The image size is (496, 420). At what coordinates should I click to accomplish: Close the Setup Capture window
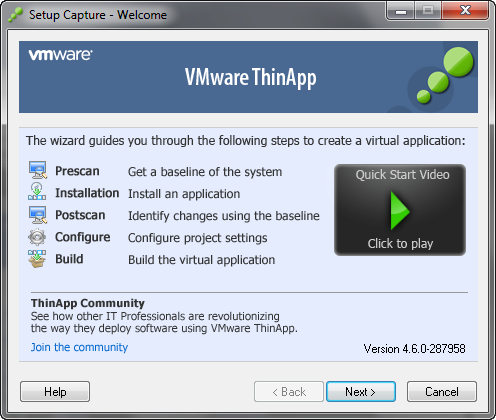[x=465, y=11]
